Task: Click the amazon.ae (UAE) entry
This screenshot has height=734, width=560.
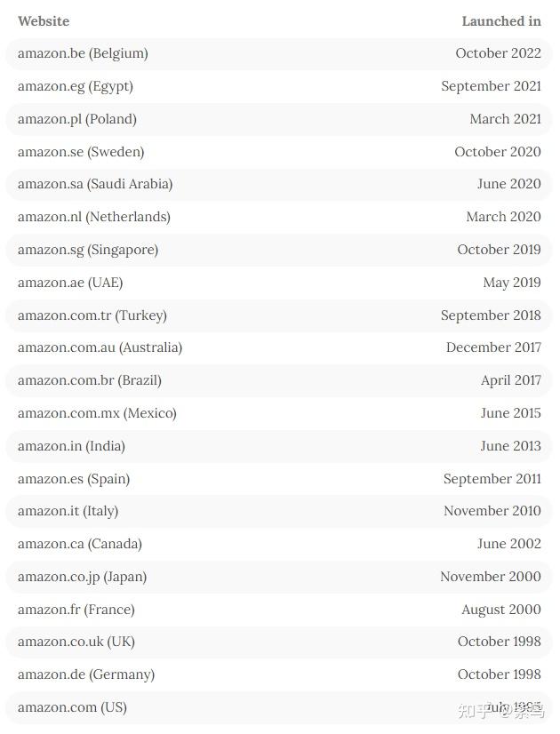Action: pyautogui.click(x=70, y=283)
